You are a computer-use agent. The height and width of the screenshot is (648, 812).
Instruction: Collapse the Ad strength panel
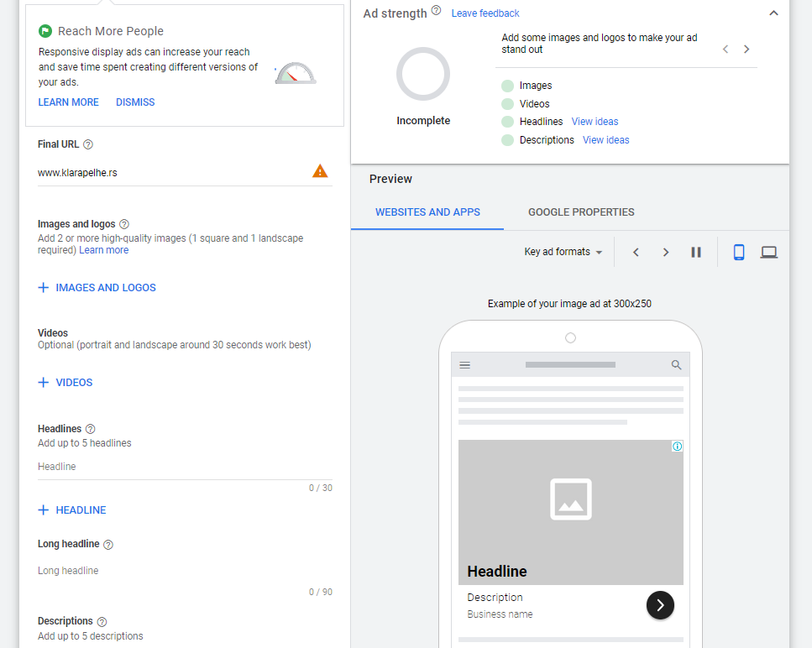click(773, 13)
